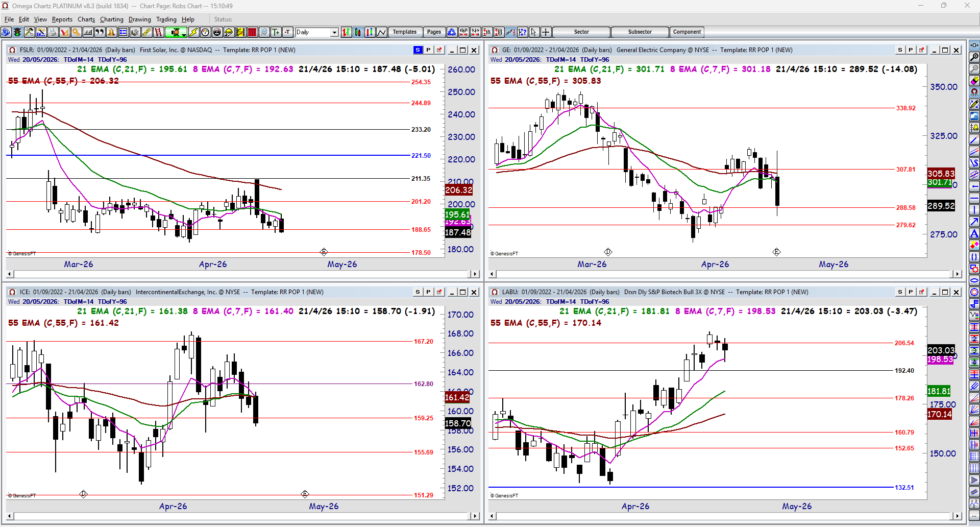Click the 206.32 EMA price tag on FSLR chart
The height and width of the screenshot is (527, 980).
point(459,190)
